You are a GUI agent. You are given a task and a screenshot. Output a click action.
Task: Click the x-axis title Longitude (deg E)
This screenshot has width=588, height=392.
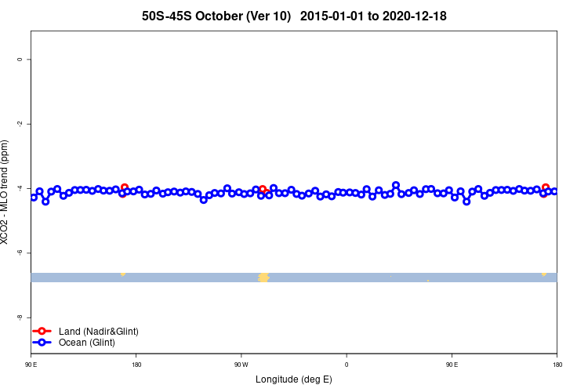click(294, 379)
